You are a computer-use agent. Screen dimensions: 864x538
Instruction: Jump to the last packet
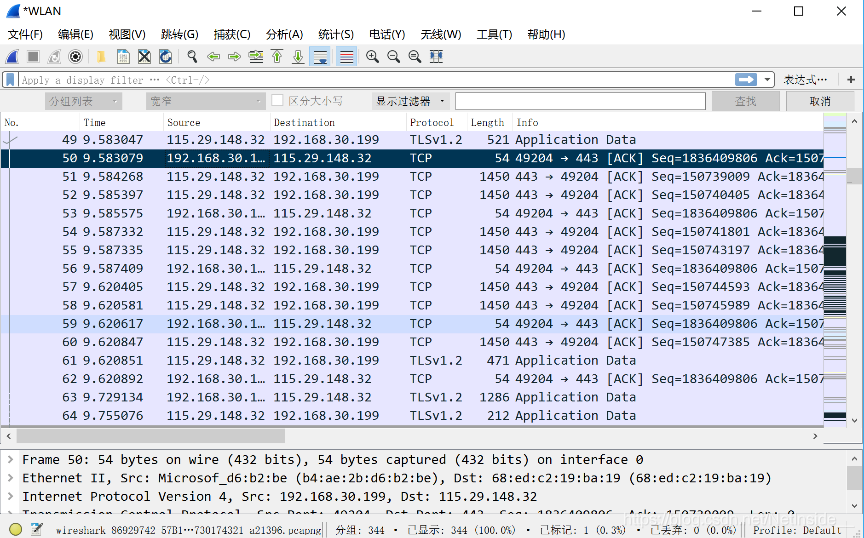point(298,56)
